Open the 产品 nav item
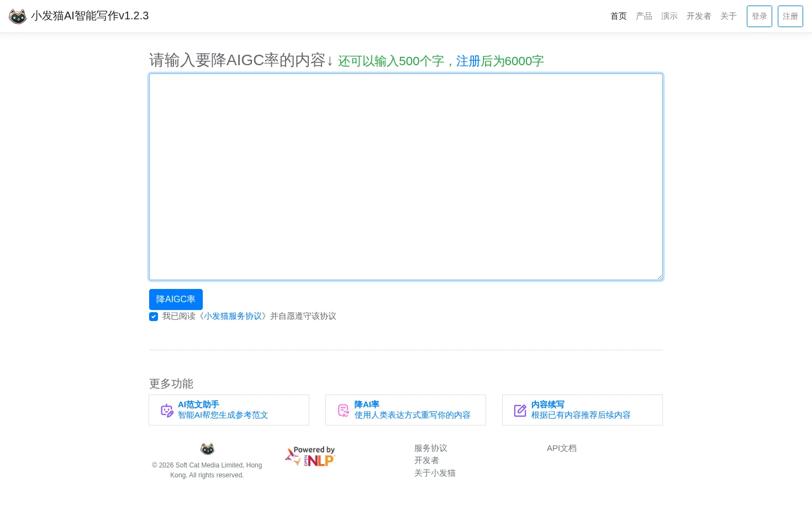Image resolution: width=812 pixels, height=510 pixels. tap(644, 16)
